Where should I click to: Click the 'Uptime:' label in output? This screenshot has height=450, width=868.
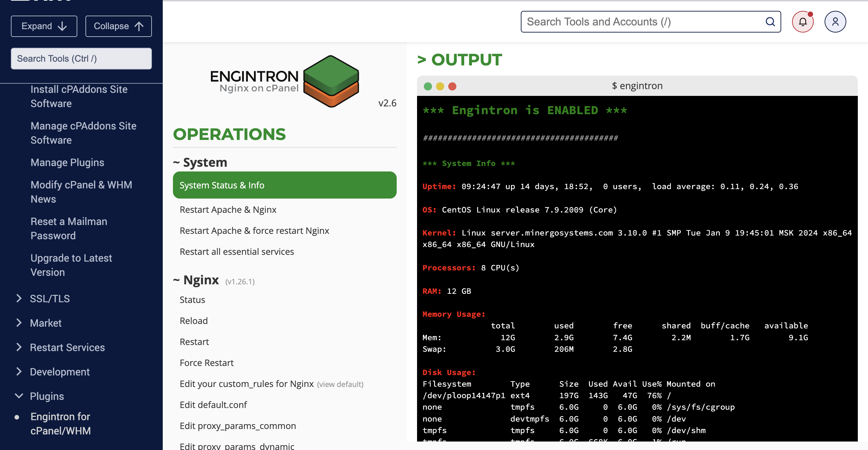[x=439, y=186]
